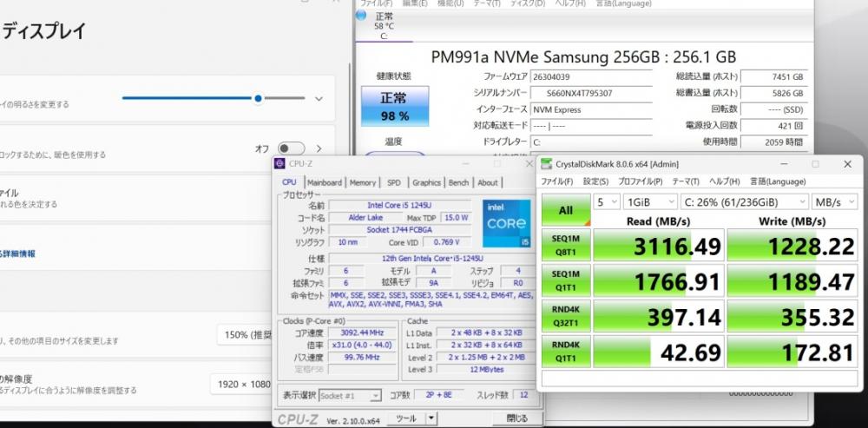Screen dimensions: 868x428
Task: Open the 1920 × 1080 resolution dropdown
Action: (x=241, y=384)
